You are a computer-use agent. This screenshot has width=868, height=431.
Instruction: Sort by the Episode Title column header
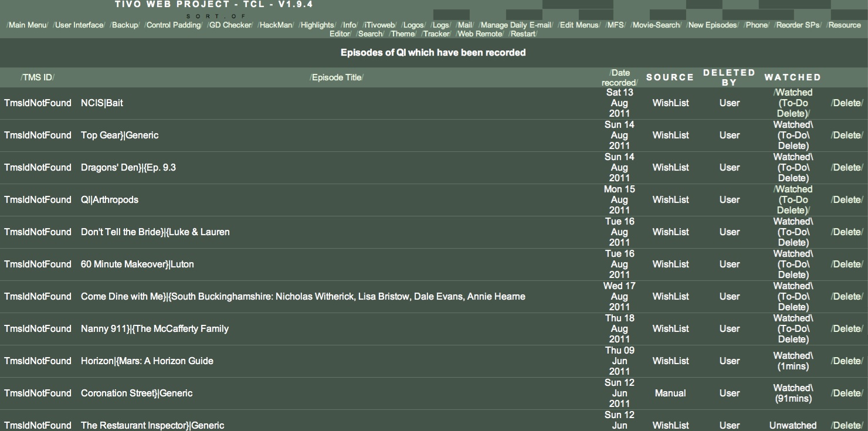coord(337,77)
